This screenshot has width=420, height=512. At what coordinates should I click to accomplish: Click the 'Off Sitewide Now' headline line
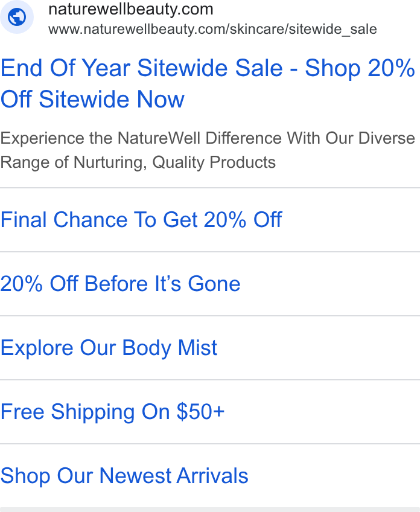(x=92, y=99)
